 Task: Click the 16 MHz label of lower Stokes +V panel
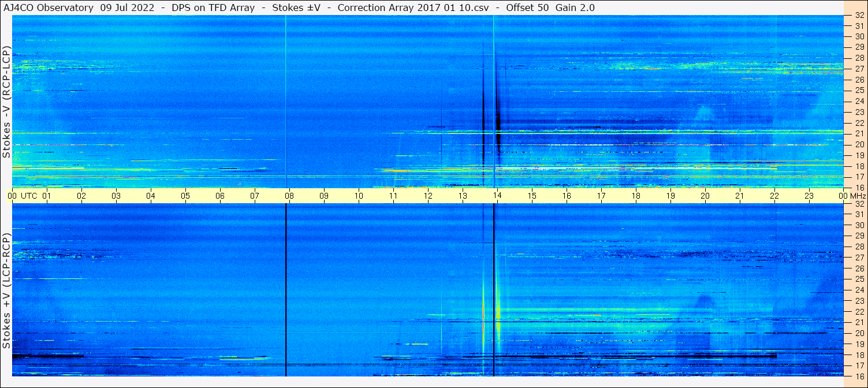[x=859, y=376]
